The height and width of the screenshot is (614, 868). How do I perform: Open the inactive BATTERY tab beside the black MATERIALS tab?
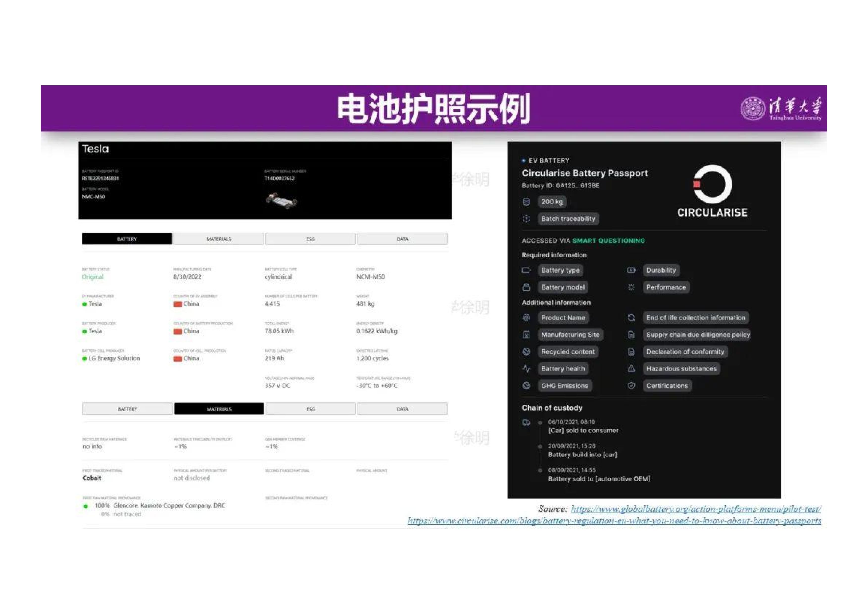click(127, 409)
